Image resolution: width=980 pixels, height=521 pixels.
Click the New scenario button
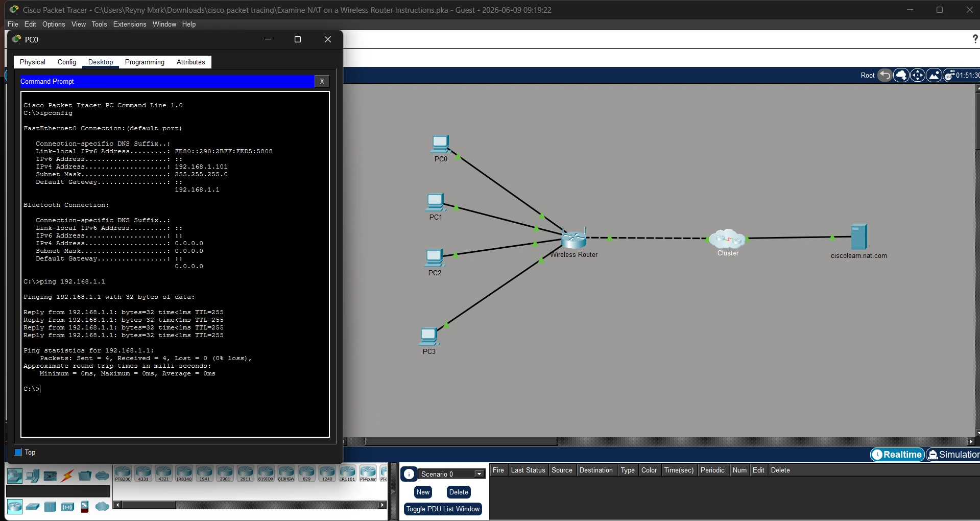coord(423,492)
